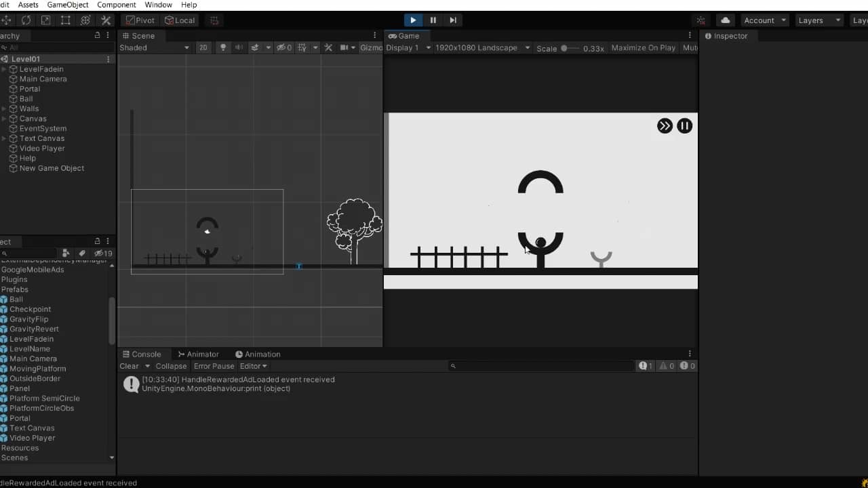Toggle Console Collapse button

[171, 366]
